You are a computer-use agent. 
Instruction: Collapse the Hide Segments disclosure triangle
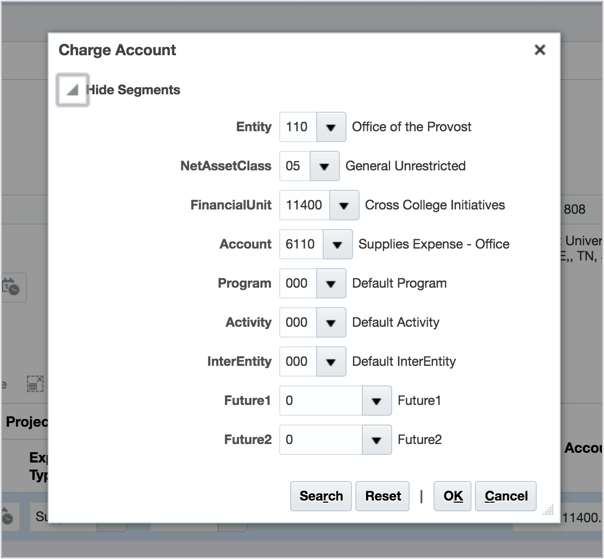point(72,90)
